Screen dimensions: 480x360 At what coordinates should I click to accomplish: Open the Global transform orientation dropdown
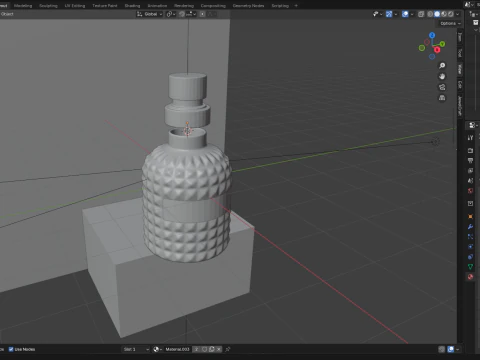(x=150, y=14)
